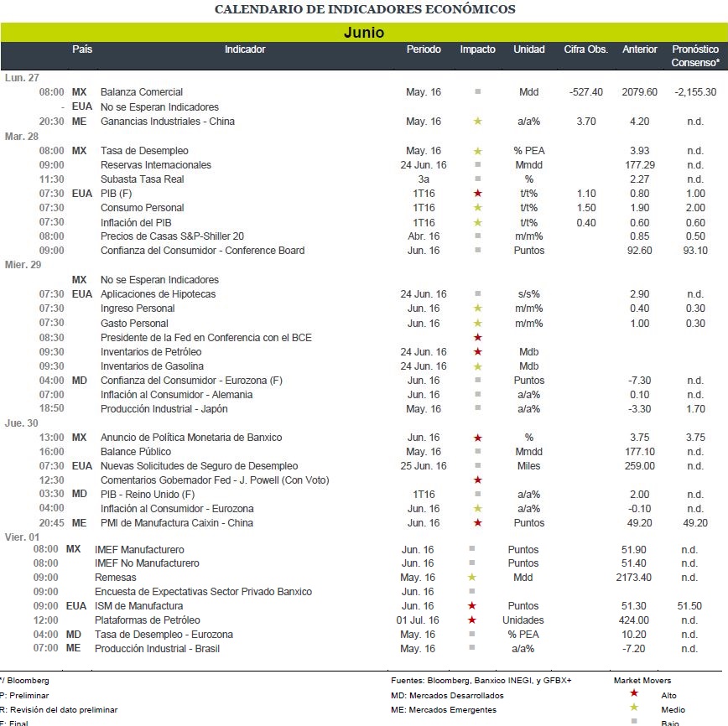The height and width of the screenshot is (726, 728).
Task: Click red star for Inventarios de Petróleo
Action: click(477, 352)
